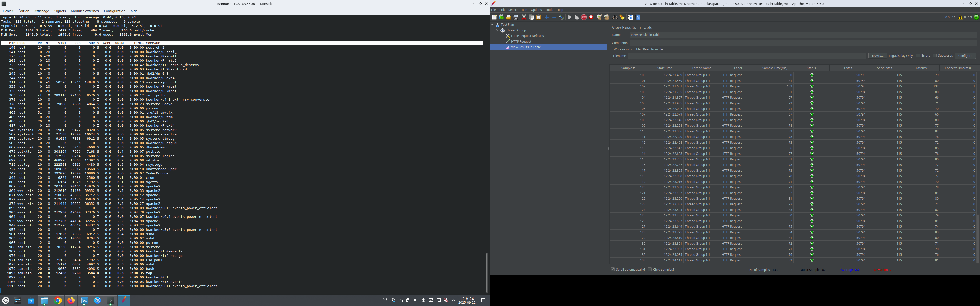Open the Run menu in JMeter
This screenshot has width=980, height=306.
[524, 10]
